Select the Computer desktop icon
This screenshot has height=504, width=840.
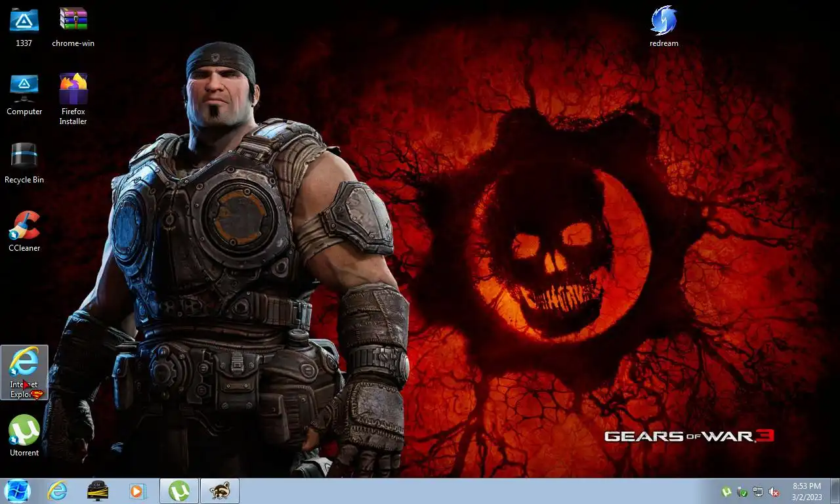pyautogui.click(x=24, y=94)
